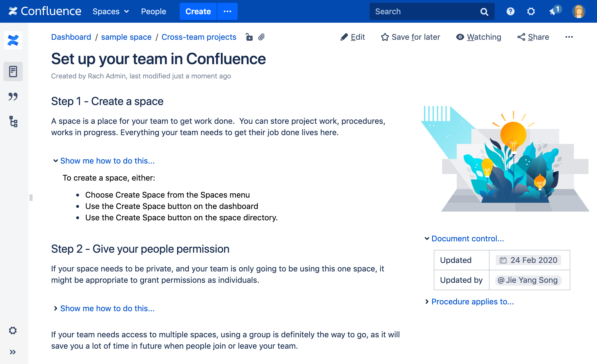597x364 pixels.
Task: Click the sample space breadcrumb link
Action: click(126, 37)
